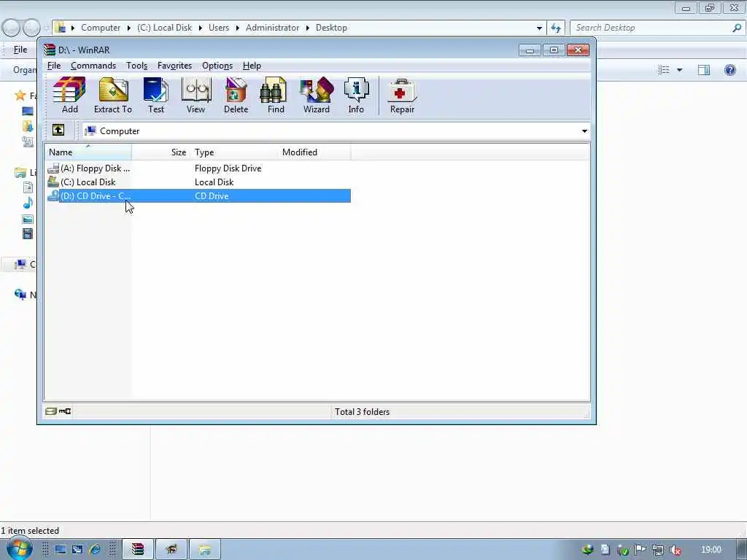Viewport: 747px width, 560px height.
Task: Click the Delete toolbar icon
Action: point(236,96)
